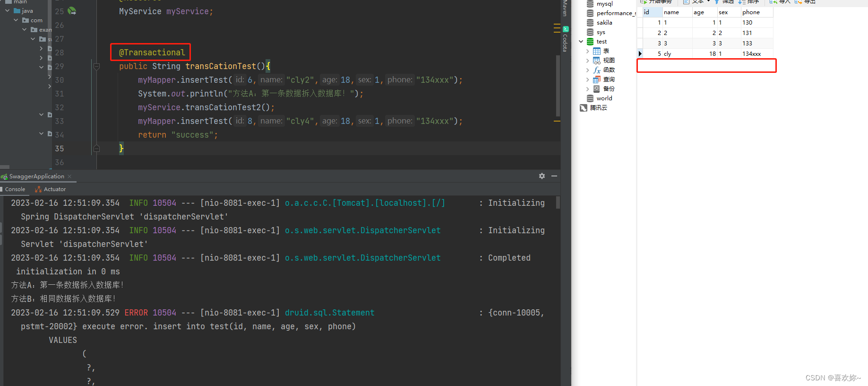
Task: Click the yellow warning stripe mark beside line 33
Action: [x=557, y=121]
